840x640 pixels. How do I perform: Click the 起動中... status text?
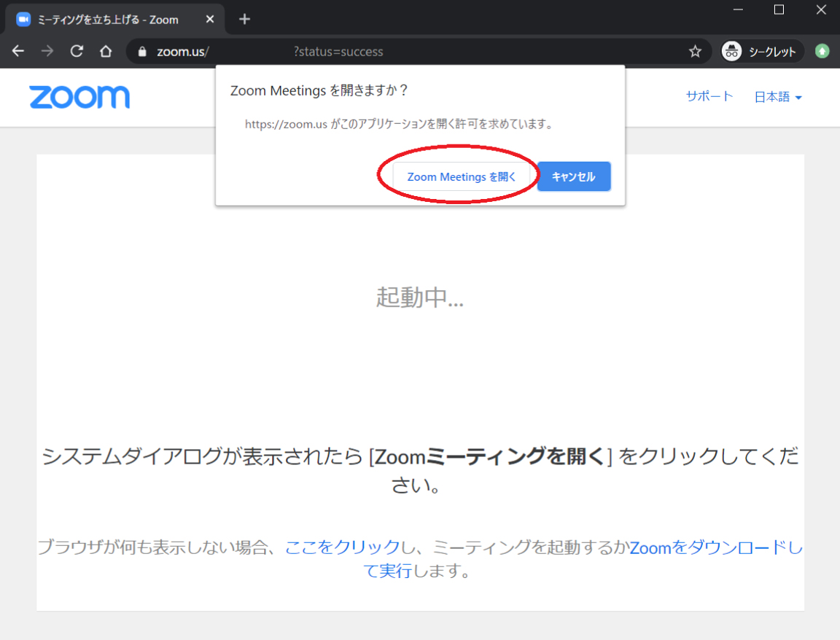419,297
